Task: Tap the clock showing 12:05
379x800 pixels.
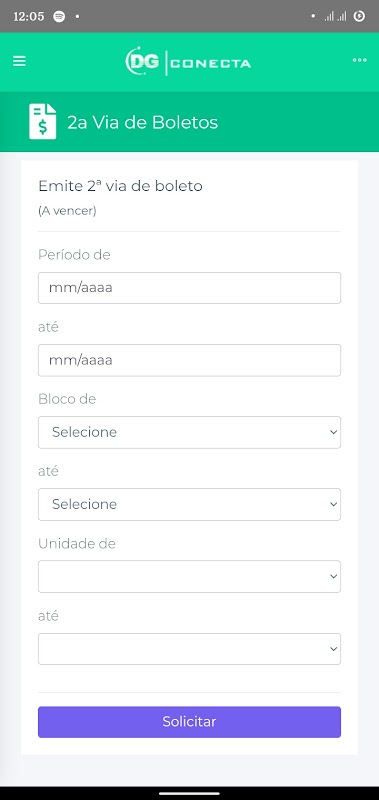Action: [x=29, y=16]
